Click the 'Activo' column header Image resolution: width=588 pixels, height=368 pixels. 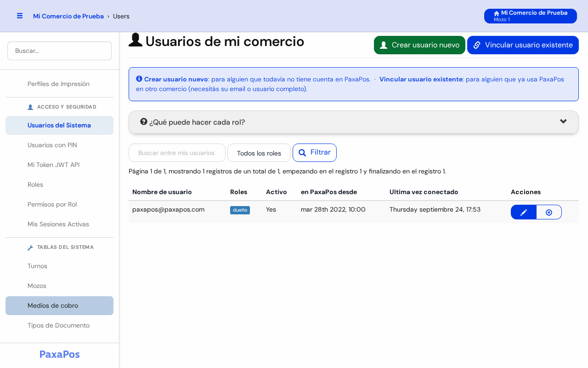tap(277, 192)
